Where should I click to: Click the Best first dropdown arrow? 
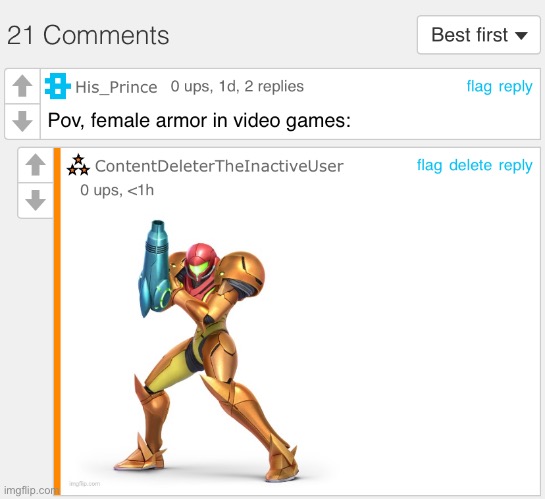pyautogui.click(x=521, y=35)
